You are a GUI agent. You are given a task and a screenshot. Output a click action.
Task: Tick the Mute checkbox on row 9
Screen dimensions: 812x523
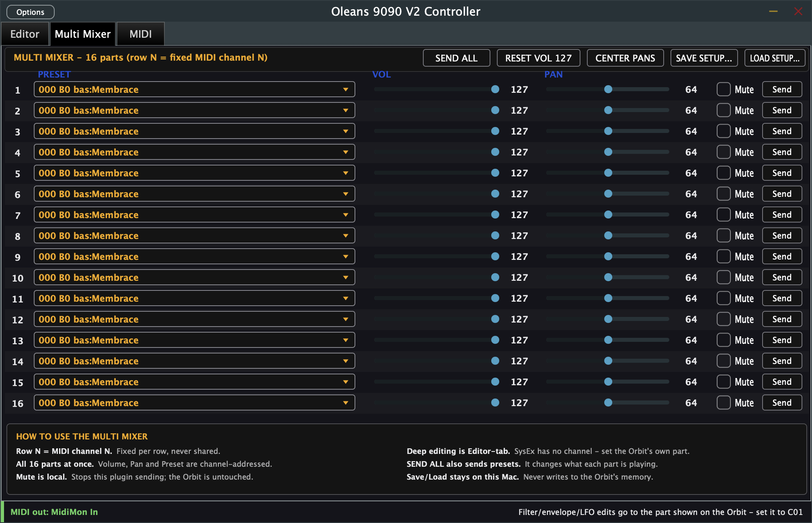[x=724, y=257]
